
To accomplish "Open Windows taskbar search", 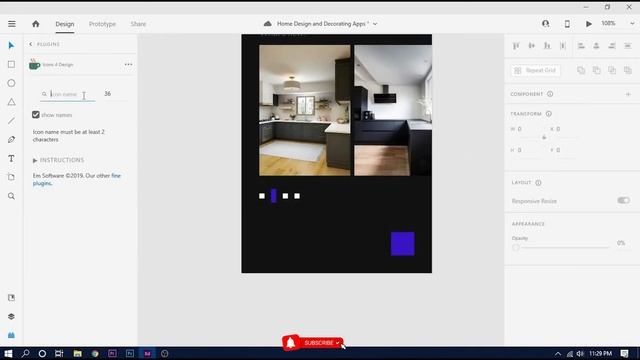I will coord(25,353).
